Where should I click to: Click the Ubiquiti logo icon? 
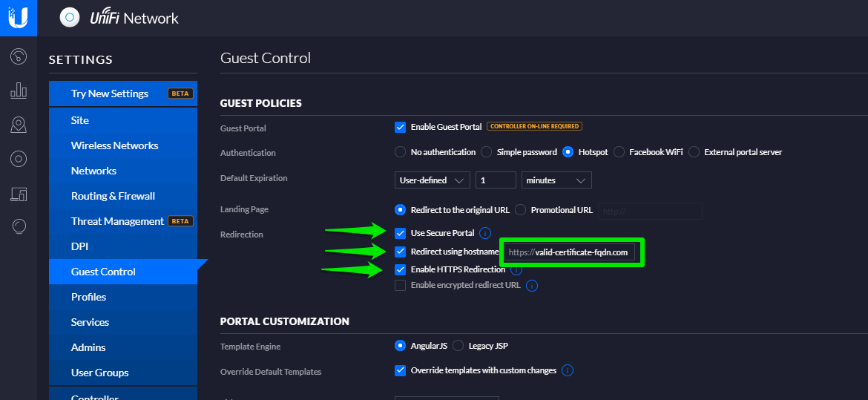[x=18, y=18]
